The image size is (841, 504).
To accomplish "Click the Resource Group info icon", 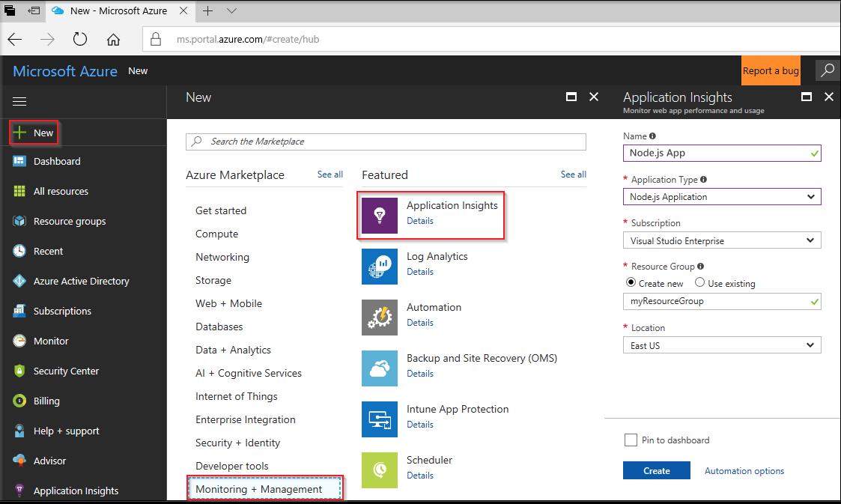I will click(700, 267).
